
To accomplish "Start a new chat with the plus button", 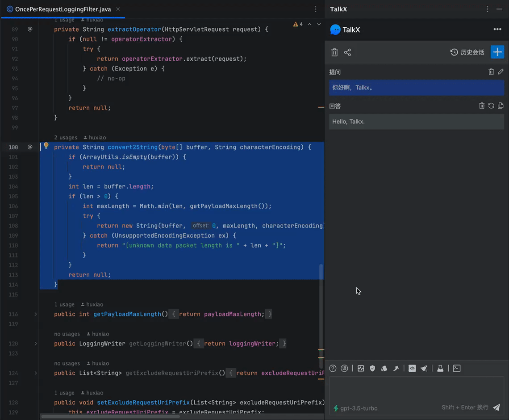I will (x=497, y=52).
